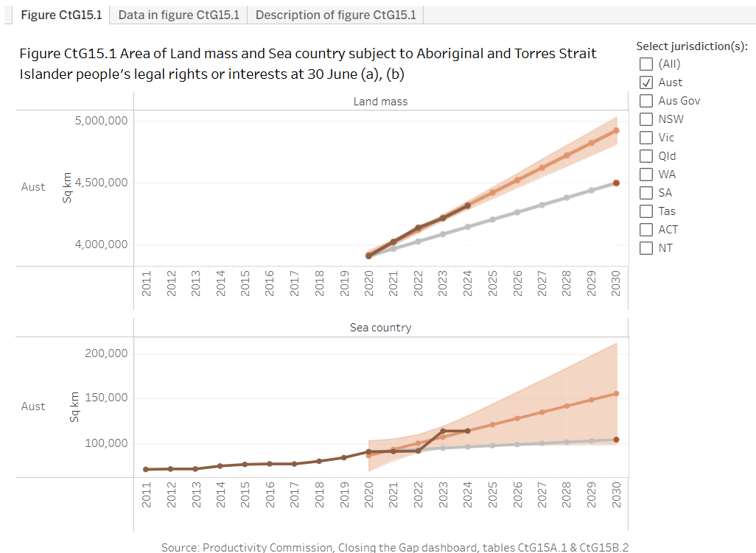Enable the Aus Gov checkbox
This screenshot has height=553, width=756.
[646, 101]
